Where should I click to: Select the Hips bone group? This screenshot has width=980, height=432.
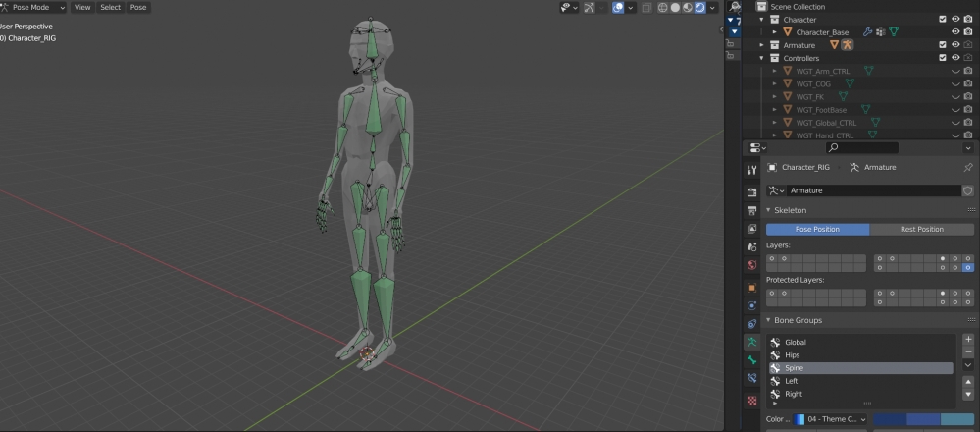(x=861, y=355)
